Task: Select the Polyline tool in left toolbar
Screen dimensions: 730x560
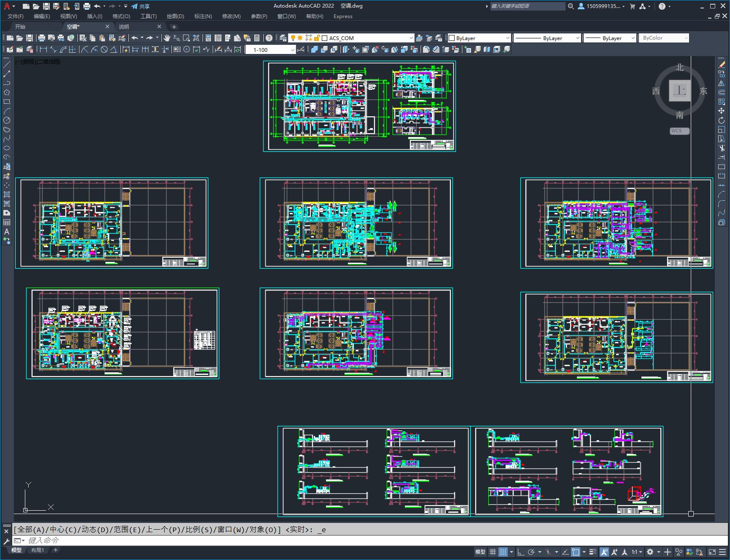Action: pyautogui.click(x=7, y=83)
